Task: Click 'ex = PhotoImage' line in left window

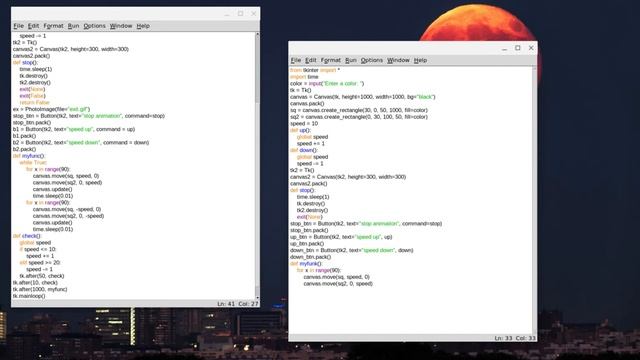Action: [x=51, y=109]
